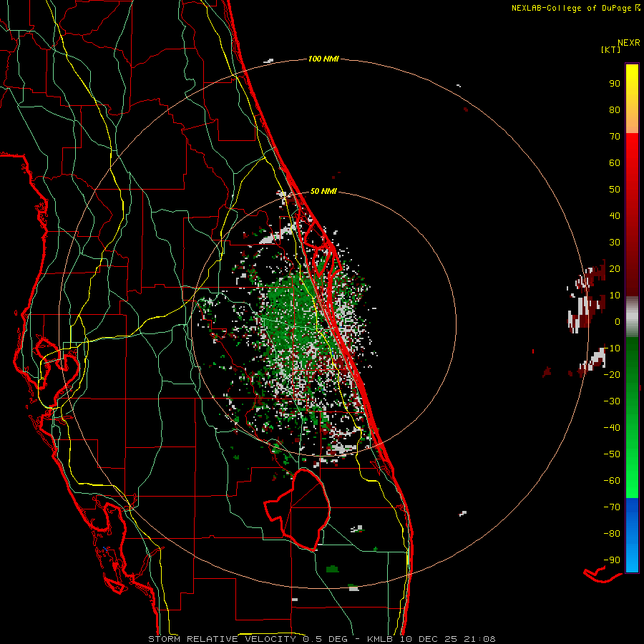Click the 40 value on velocity scale

pyautogui.click(x=615, y=215)
